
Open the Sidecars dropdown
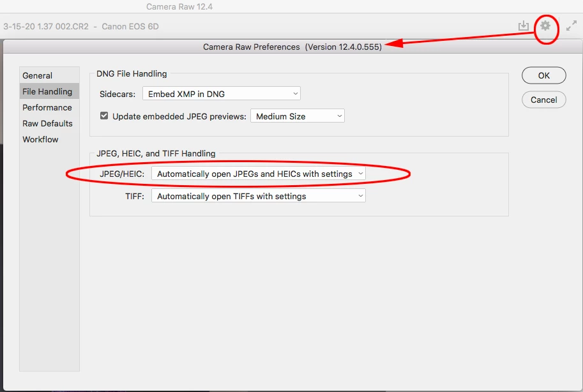pyautogui.click(x=221, y=94)
